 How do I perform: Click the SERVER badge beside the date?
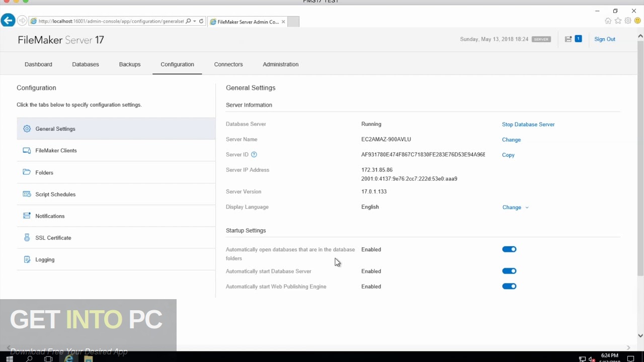541,39
